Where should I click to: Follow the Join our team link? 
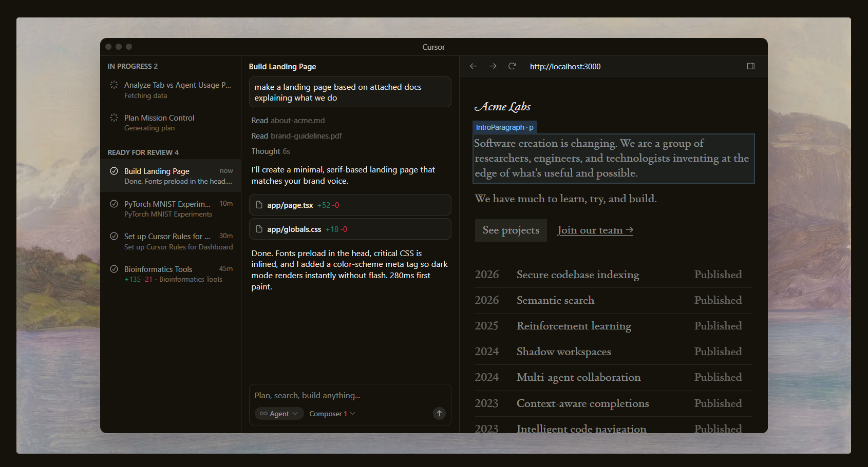[x=595, y=230]
